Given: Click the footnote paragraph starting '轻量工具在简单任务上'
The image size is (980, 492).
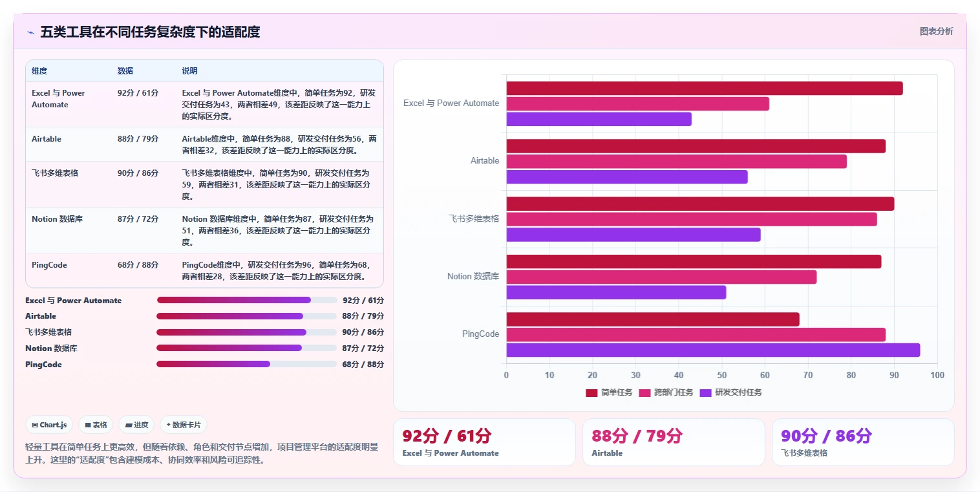Looking at the screenshot, I should click(202, 453).
